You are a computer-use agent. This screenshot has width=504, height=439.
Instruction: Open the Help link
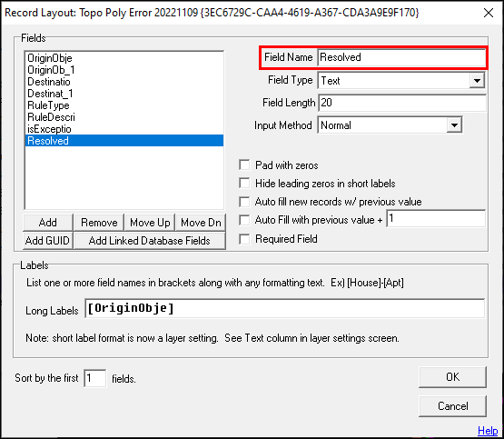[x=488, y=430]
